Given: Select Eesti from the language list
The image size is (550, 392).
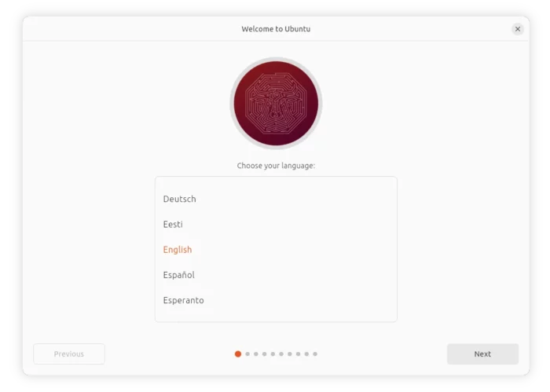Looking at the screenshot, I should point(276,224).
